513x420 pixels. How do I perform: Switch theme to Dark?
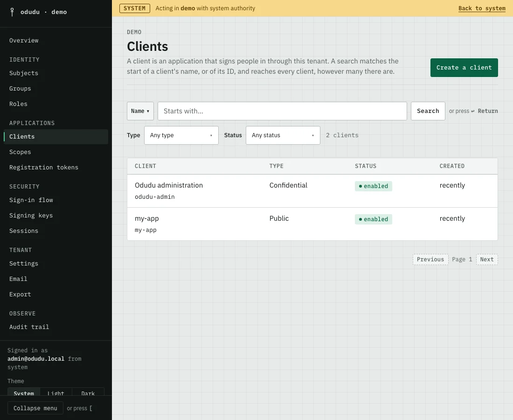(x=88, y=392)
